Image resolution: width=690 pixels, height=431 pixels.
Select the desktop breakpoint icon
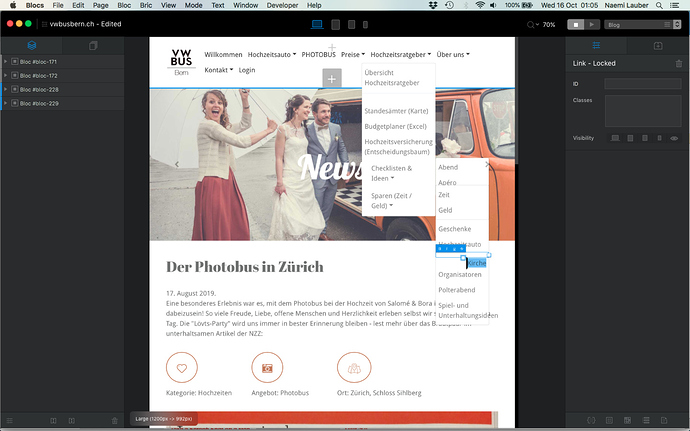pyautogui.click(x=317, y=24)
